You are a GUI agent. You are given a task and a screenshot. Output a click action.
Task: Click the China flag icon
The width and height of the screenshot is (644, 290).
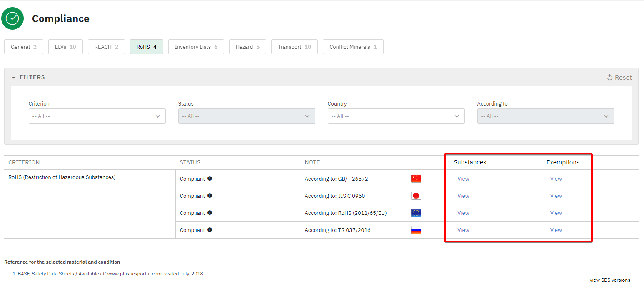[416, 179]
